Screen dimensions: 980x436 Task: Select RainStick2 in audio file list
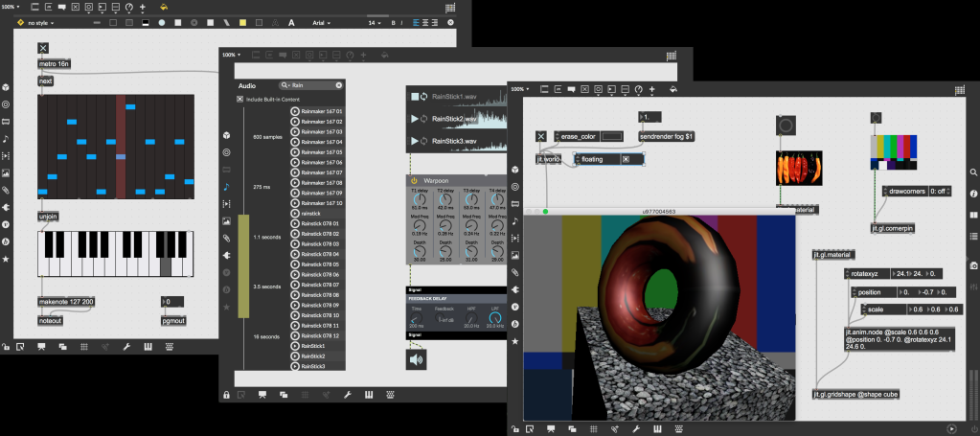pos(312,356)
